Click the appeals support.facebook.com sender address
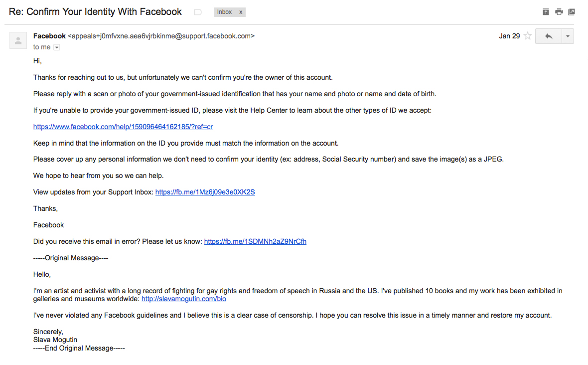Image resolution: width=588 pixels, height=365 pixels. (161, 36)
